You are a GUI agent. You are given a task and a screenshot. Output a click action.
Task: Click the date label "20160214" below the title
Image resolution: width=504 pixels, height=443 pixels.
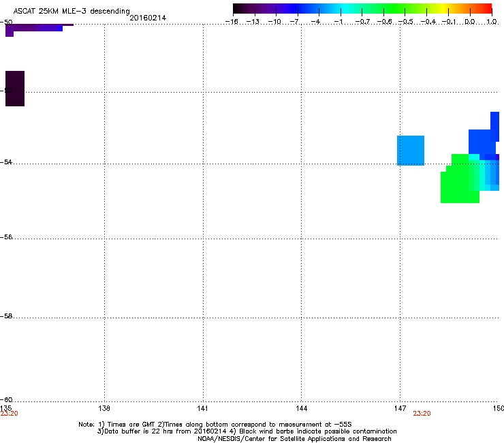[148, 18]
